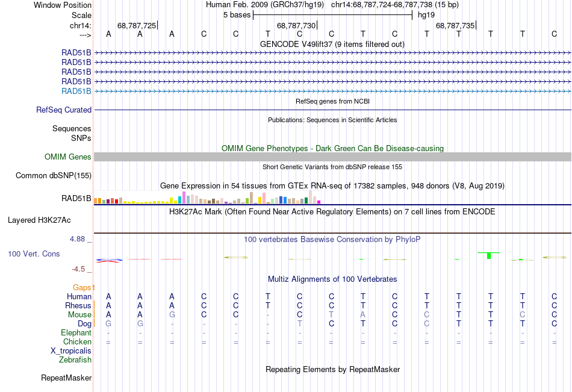Viewport: 572px width, 392px height.
Task: Click the cyan bar in the GTEx chart
Action: 179,200
